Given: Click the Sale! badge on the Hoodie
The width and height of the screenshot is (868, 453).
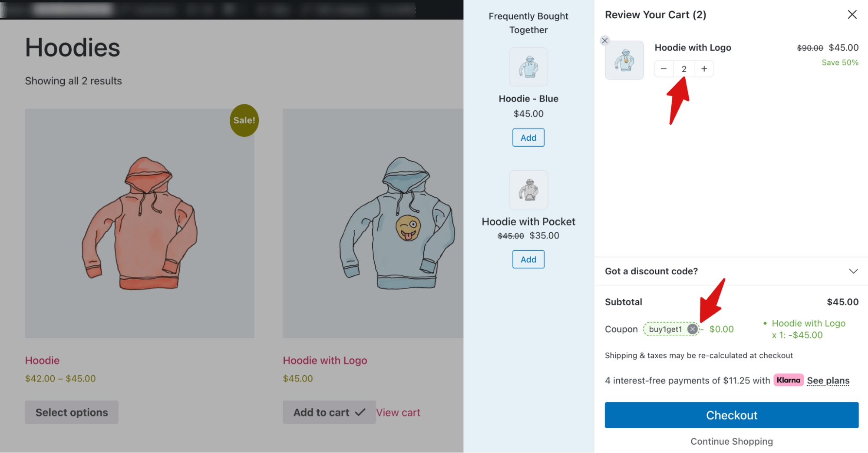Looking at the screenshot, I should pos(244,120).
